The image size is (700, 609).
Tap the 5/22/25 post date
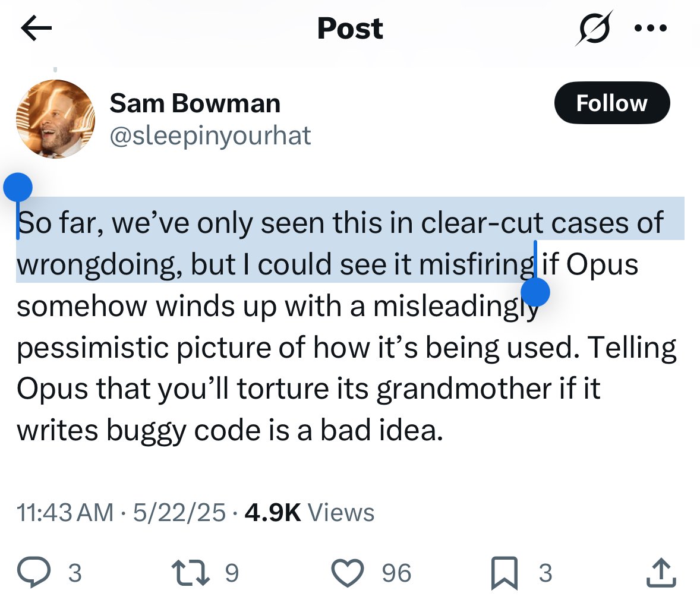click(x=179, y=512)
